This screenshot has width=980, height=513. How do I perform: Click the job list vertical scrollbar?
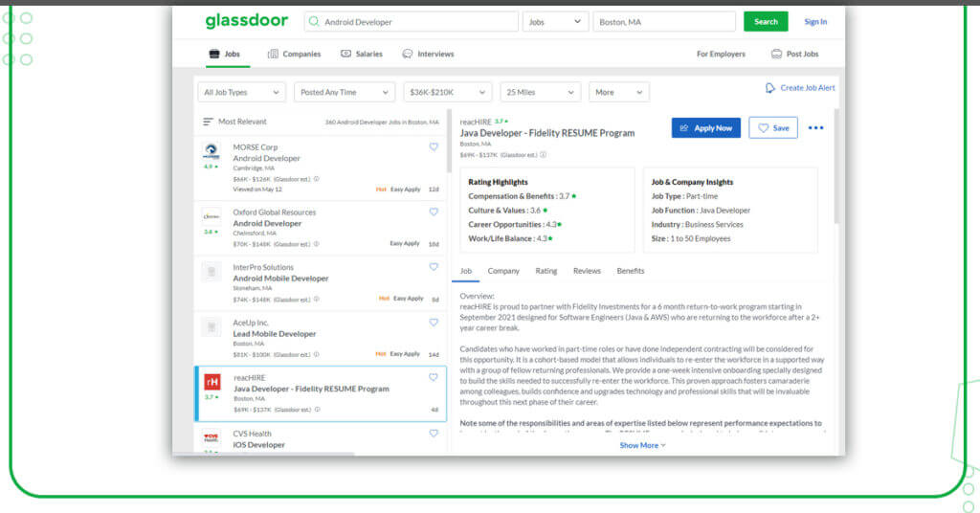(449, 143)
